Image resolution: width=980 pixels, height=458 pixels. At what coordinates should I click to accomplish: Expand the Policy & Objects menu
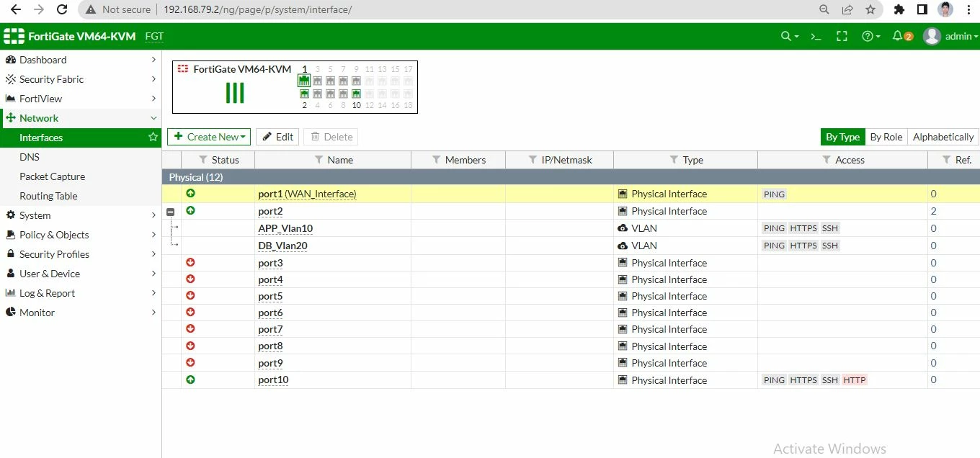(x=81, y=235)
